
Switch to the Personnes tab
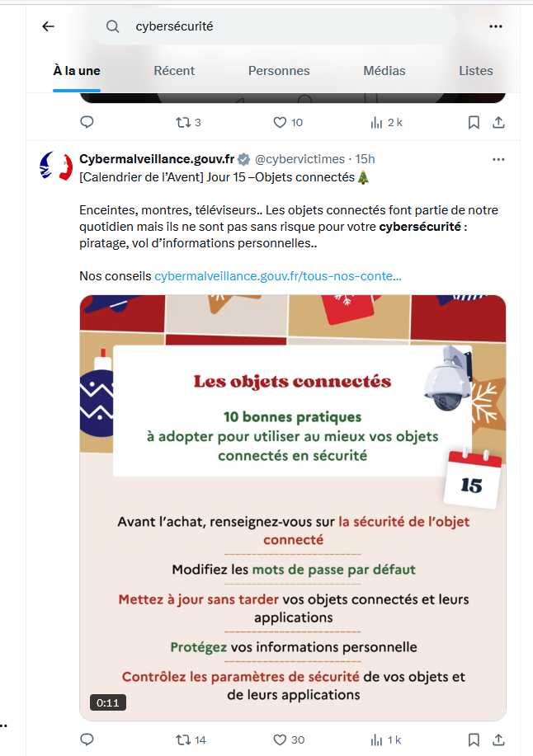(279, 71)
